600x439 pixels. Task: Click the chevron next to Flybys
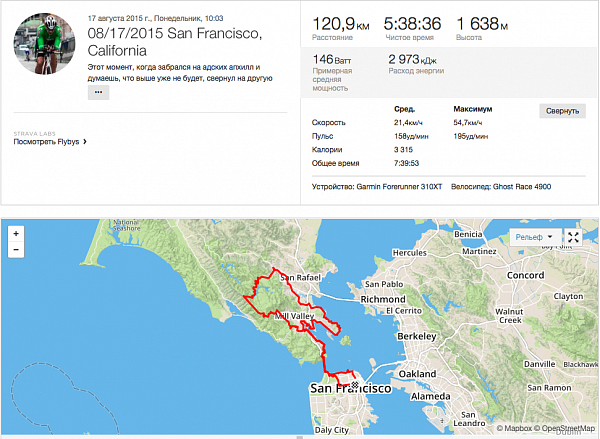tap(85, 142)
